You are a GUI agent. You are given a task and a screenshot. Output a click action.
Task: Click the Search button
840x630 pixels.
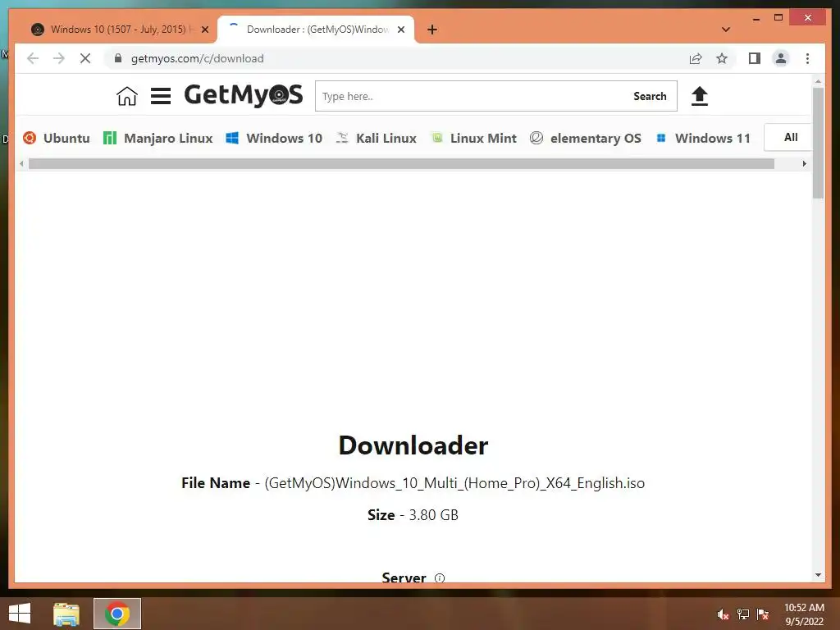click(650, 97)
